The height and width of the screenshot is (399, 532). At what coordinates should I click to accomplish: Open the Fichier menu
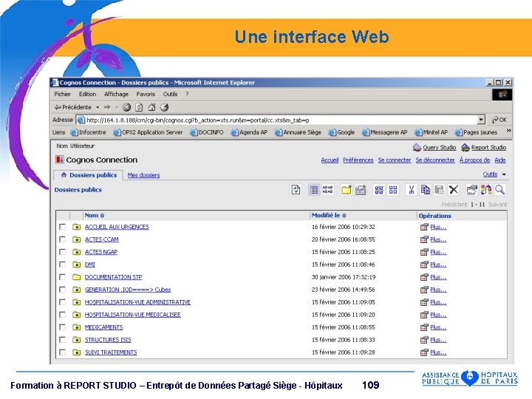pos(62,95)
